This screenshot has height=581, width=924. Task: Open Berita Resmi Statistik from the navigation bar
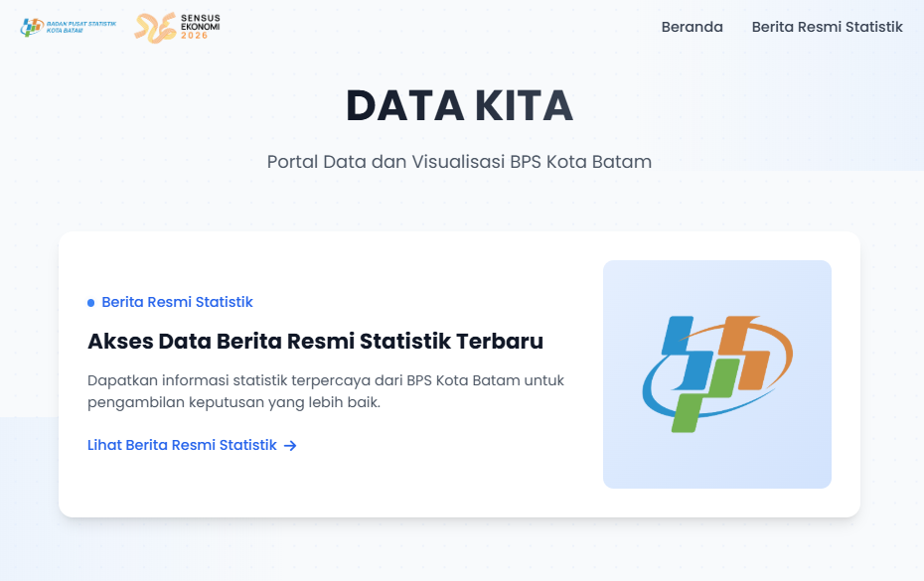pyautogui.click(x=828, y=27)
